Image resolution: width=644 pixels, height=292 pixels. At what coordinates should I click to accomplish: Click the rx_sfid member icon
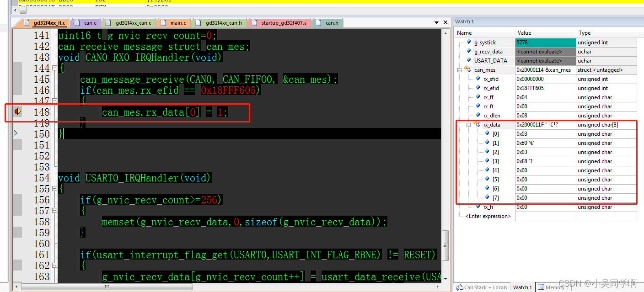click(x=478, y=79)
